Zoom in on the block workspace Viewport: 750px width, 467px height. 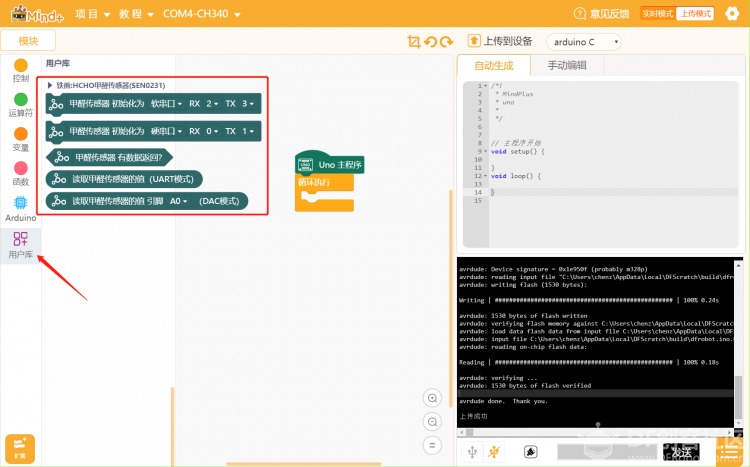(432, 398)
